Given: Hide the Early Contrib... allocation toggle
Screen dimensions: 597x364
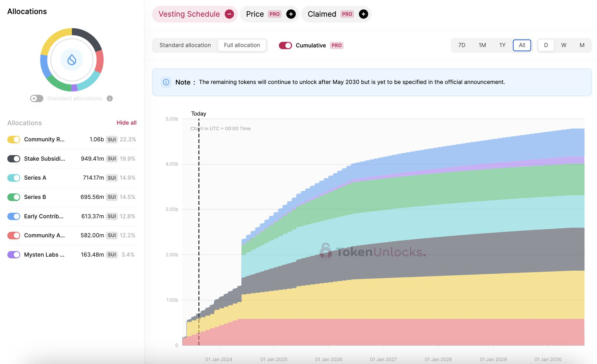Looking at the screenshot, I should point(14,216).
